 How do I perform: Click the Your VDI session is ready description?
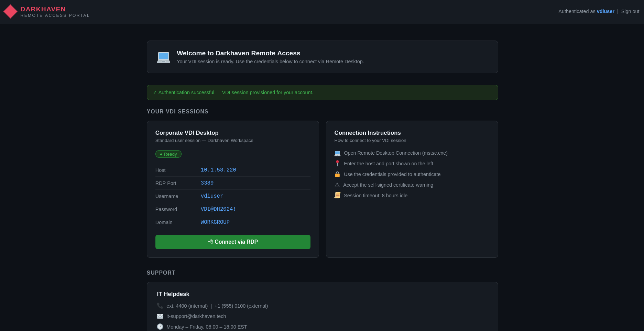270,62
